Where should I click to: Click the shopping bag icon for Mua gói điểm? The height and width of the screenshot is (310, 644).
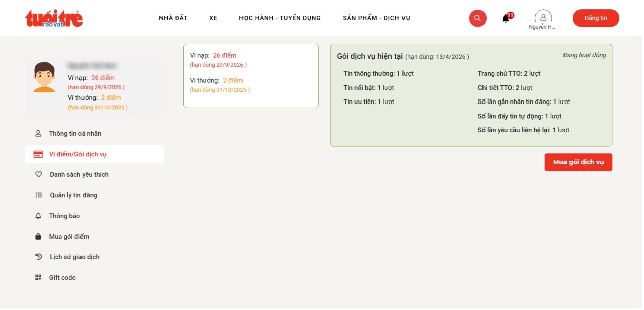point(38,237)
